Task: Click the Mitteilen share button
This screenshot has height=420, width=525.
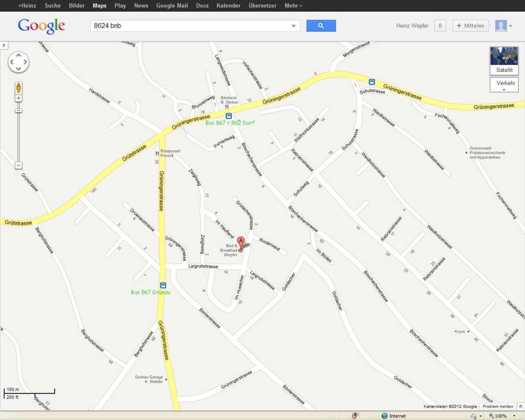Action: (x=470, y=26)
